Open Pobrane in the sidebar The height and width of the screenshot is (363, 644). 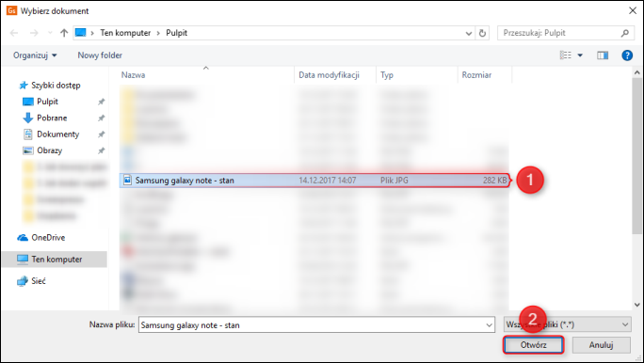coord(45,118)
